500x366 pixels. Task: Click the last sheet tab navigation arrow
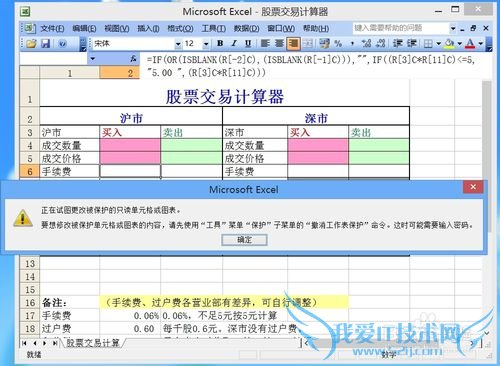(55, 343)
